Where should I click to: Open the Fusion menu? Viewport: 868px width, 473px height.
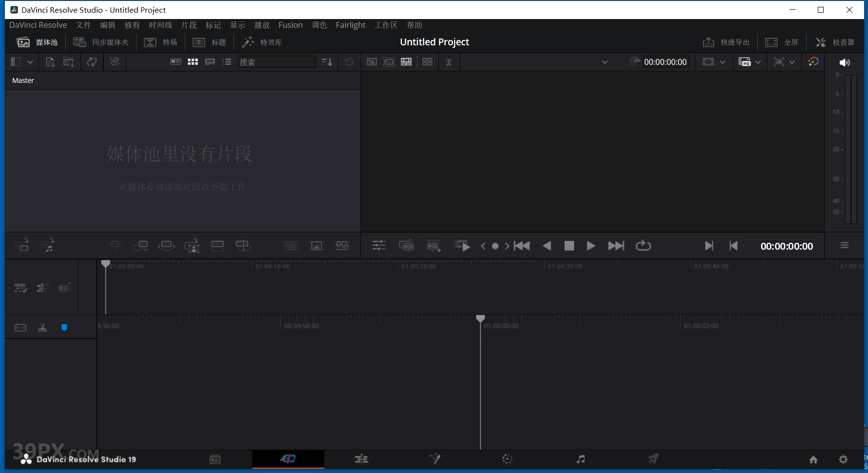point(291,25)
